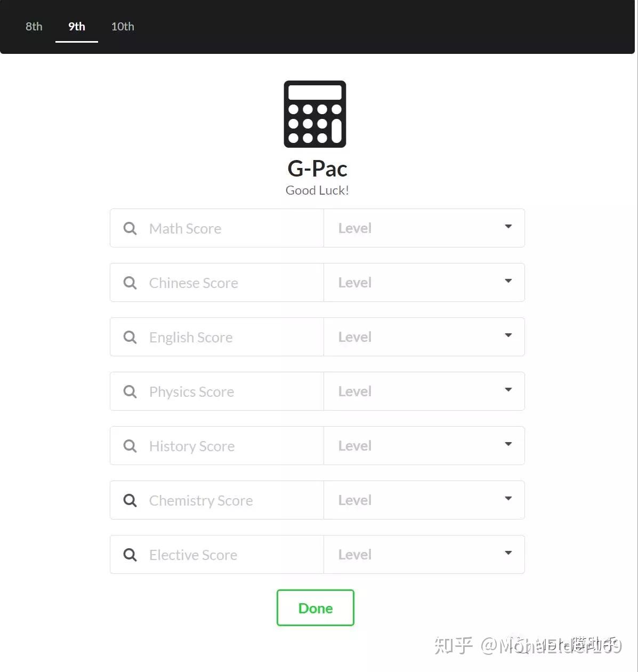Expand the Chinese Level dropdown

tap(424, 283)
